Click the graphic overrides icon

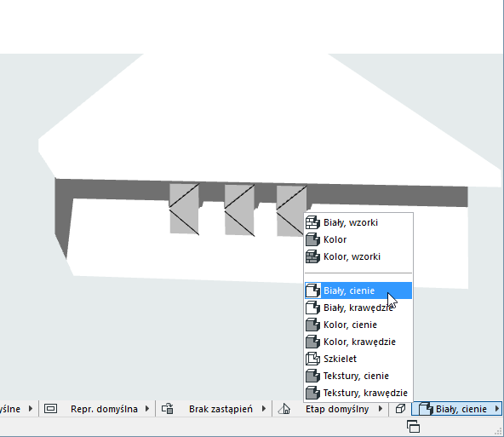coord(168,409)
